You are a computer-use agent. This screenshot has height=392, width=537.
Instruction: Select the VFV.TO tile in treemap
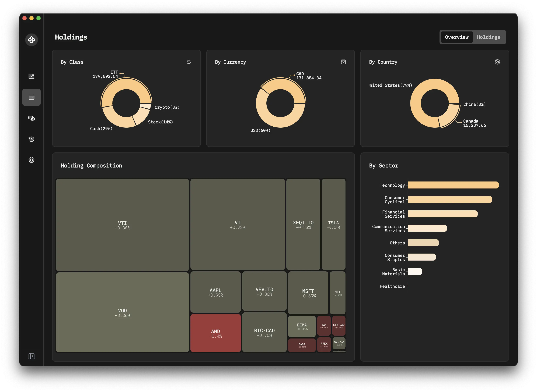coord(264,291)
